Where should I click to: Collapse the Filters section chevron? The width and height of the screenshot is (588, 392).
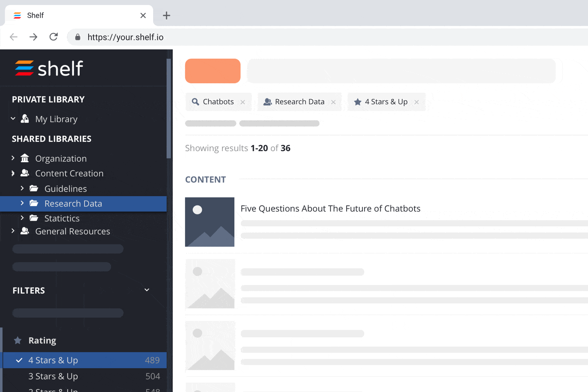click(x=147, y=290)
